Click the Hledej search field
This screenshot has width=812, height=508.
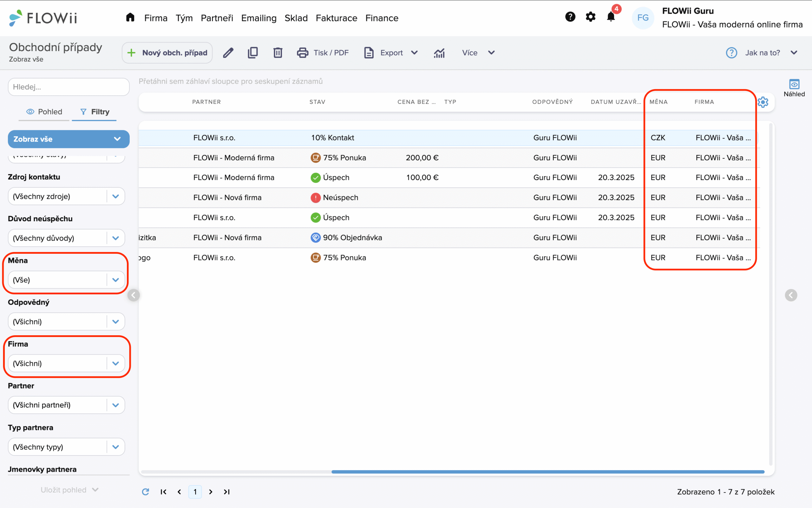(69, 87)
